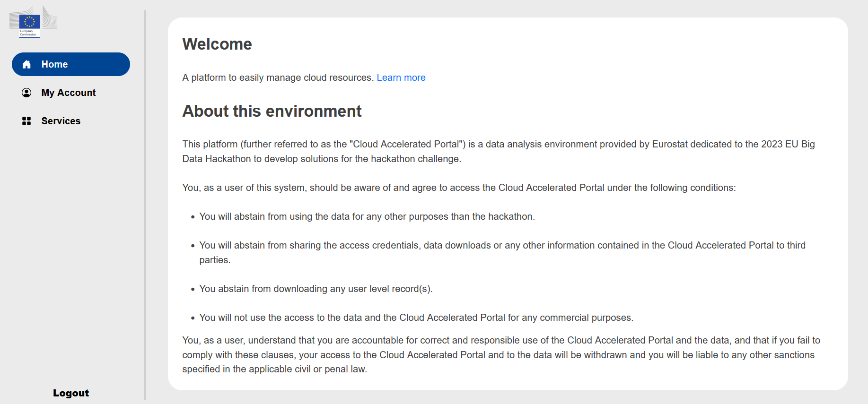Click the bullet about commercial purposes
868x404 pixels.
point(416,318)
